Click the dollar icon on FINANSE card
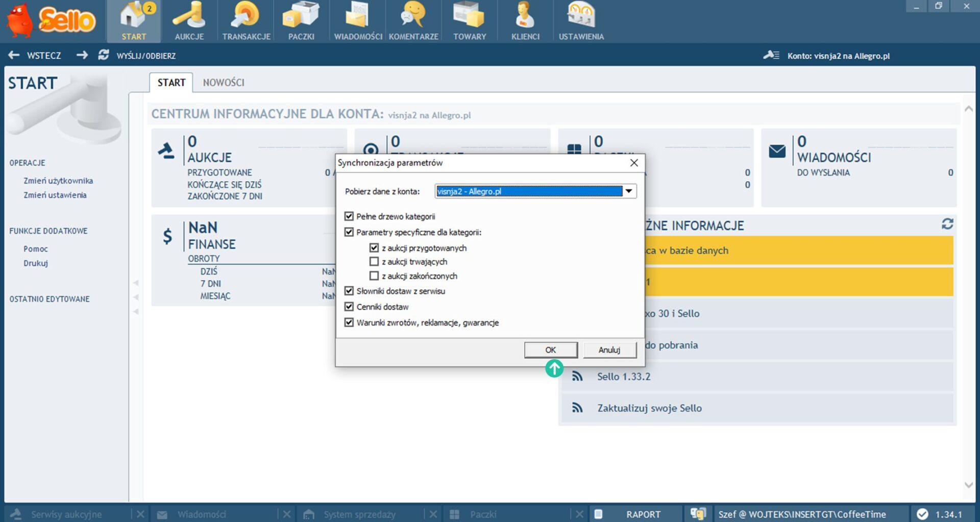The width and height of the screenshot is (980, 522). point(167,236)
